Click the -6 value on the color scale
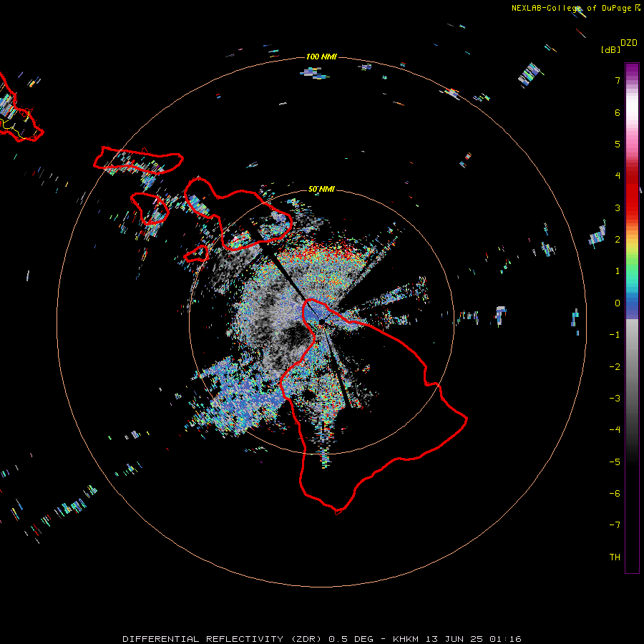 (615, 494)
